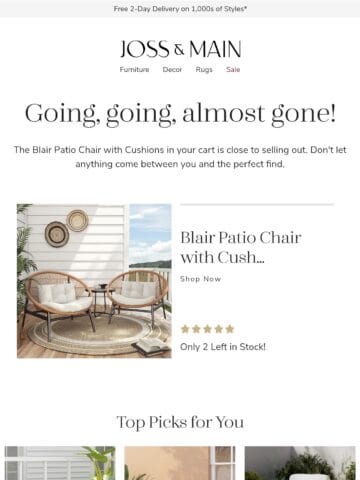Click Shop Now under the patio chair
This screenshot has width=360, height=480.
click(201, 279)
